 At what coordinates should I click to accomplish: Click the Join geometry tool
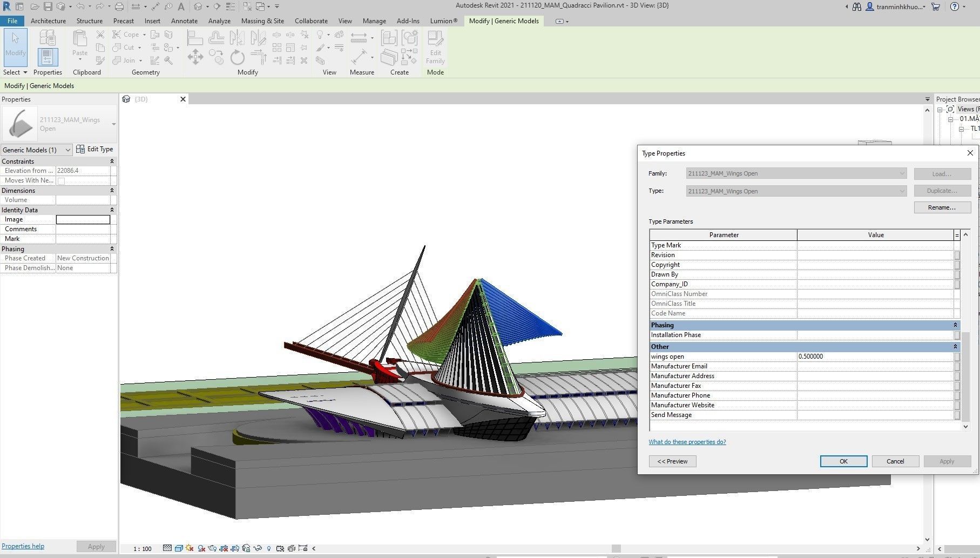[x=123, y=60]
